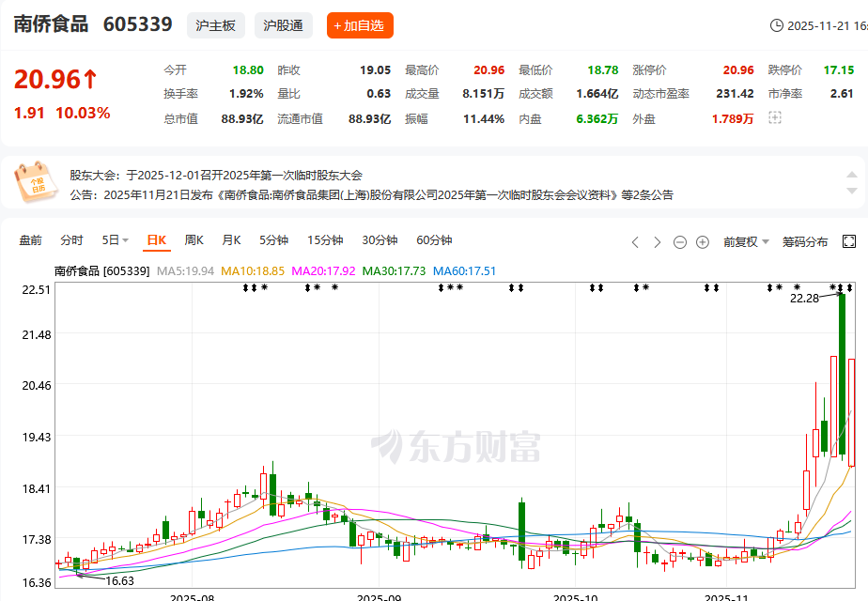Screen dimensions: 868x601
Task: Click the MA60:17.51 indicator label
Action: coord(464,271)
